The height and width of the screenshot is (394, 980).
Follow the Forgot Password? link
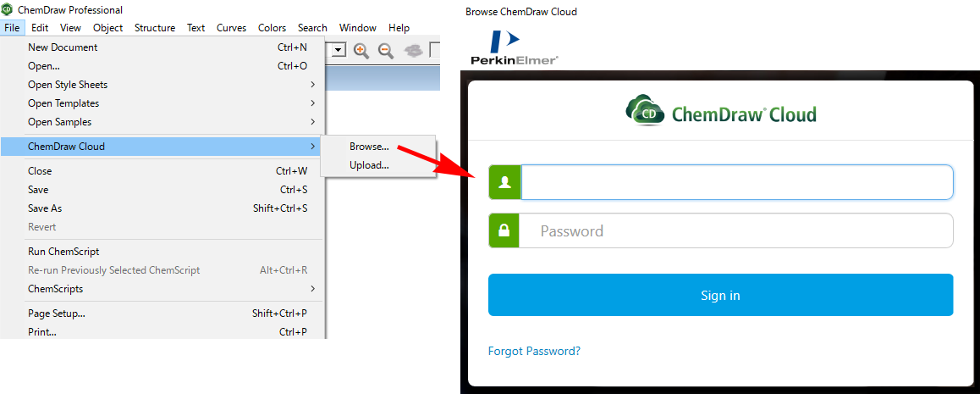pyautogui.click(x=534, y=351)
